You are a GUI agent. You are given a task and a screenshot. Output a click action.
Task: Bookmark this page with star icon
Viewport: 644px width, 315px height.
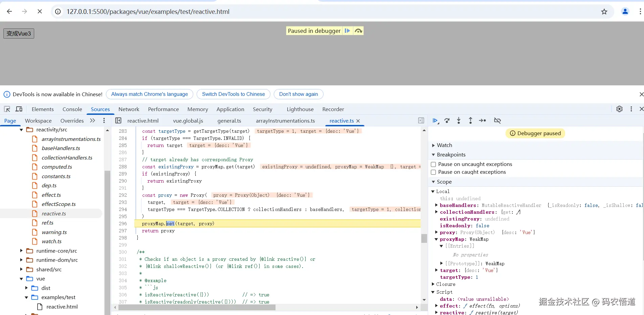[x=604, y=12]
